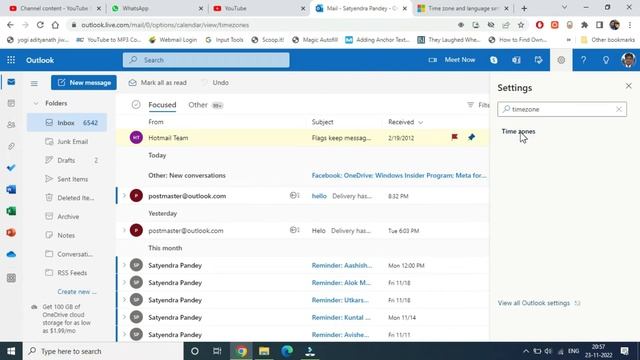Open Skype from the Outlook header
This screenshot has width=640, height=360.
point(493,60)
